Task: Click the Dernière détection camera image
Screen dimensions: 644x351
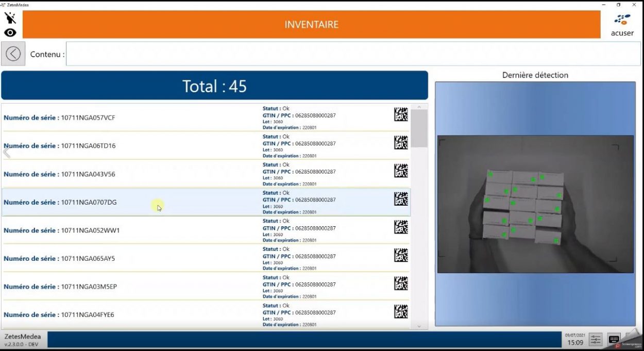Action: [535, 204]
